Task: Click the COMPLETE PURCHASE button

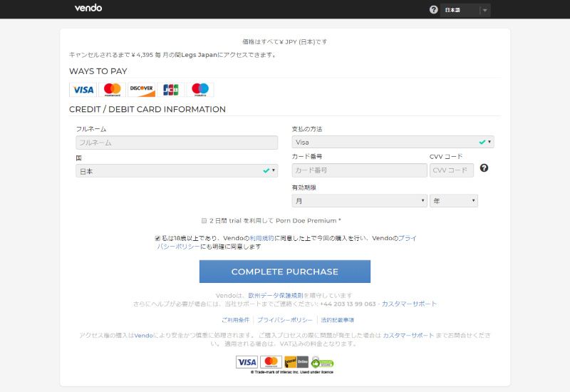Action: click(x=285, y=272)
